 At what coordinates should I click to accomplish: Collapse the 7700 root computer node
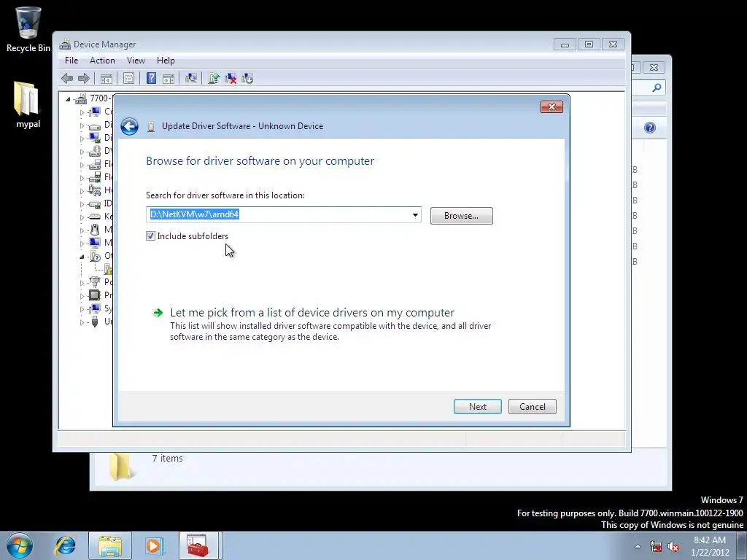pyautogui.click(x=68, y=99)
